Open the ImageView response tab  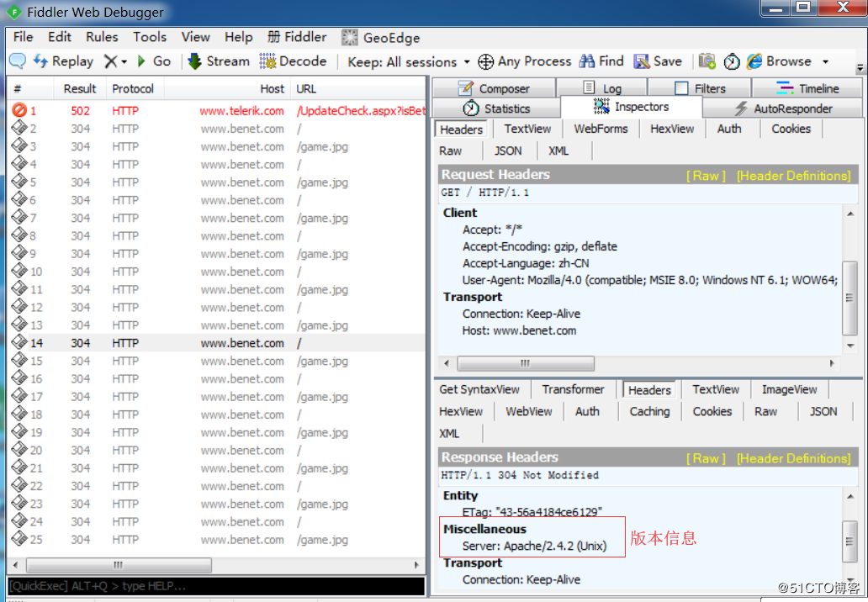pyautogui.click(x=790, y=389)
